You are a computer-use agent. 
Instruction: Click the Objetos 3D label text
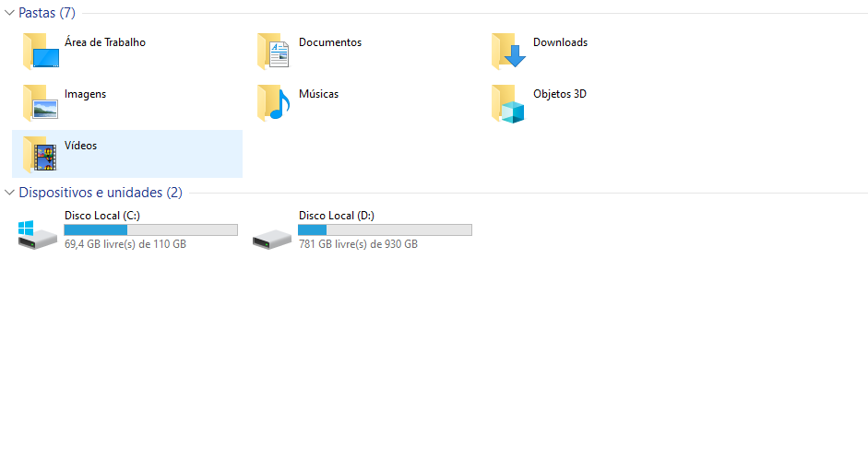coord(560,94)
